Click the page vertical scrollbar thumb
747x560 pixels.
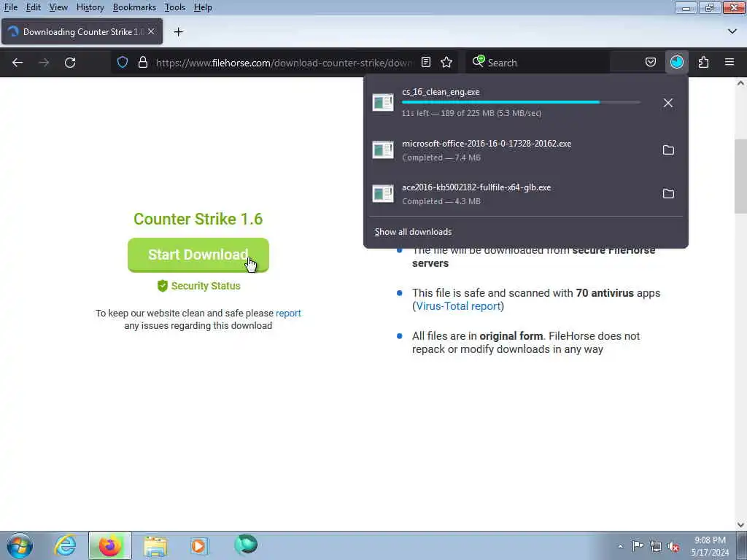(740, 177)
